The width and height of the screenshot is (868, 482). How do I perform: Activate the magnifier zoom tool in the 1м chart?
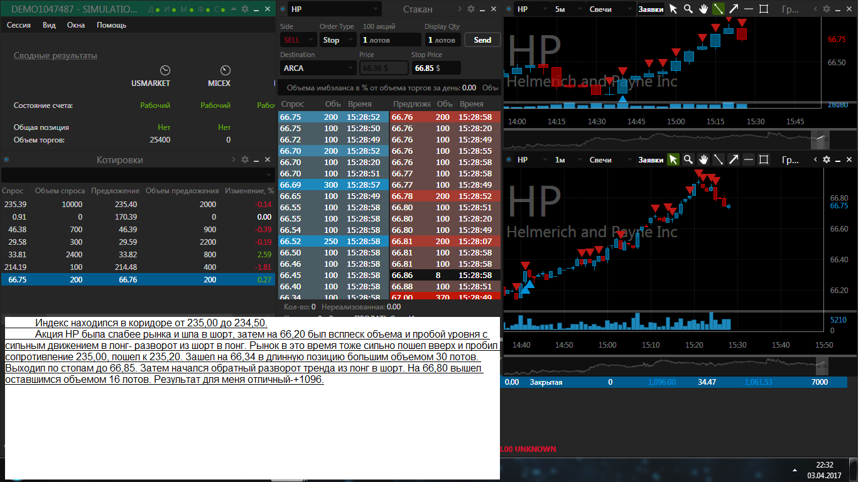[x=688, y=159]
